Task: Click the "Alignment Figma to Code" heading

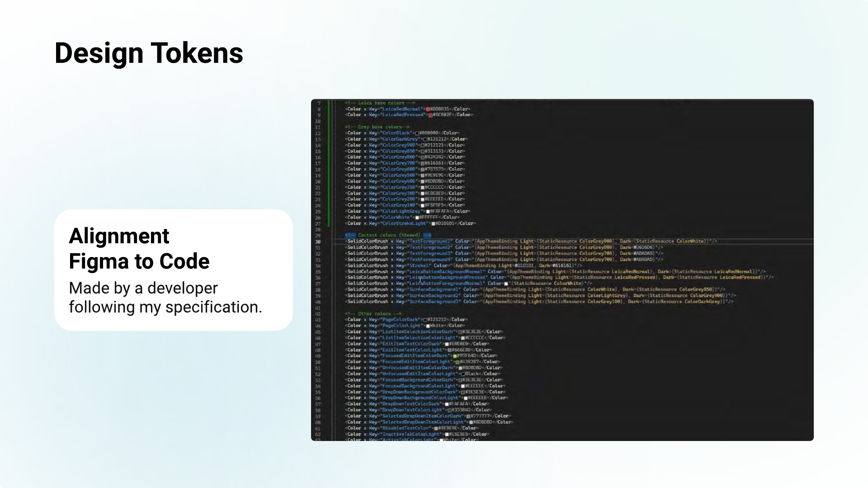Action: click(139, 249)
